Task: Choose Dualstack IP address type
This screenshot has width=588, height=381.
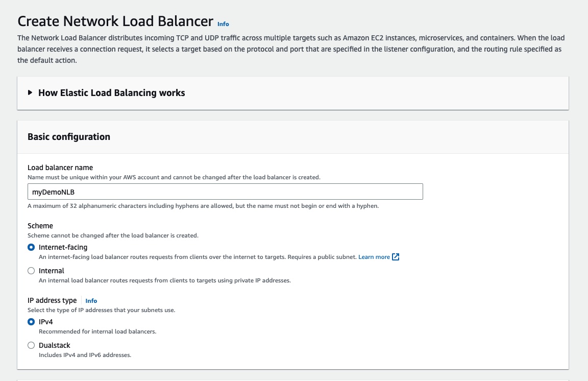Action: click(31, 345)
